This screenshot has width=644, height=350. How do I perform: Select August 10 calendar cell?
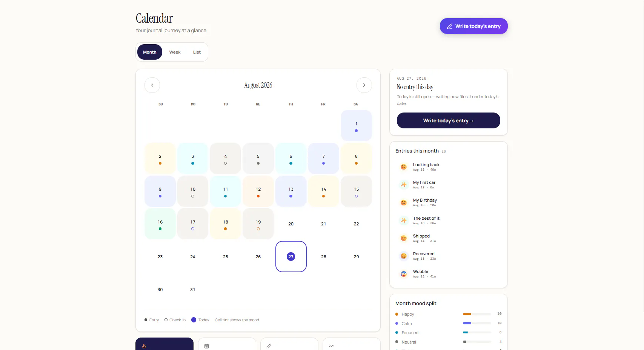tap(193, 191)
